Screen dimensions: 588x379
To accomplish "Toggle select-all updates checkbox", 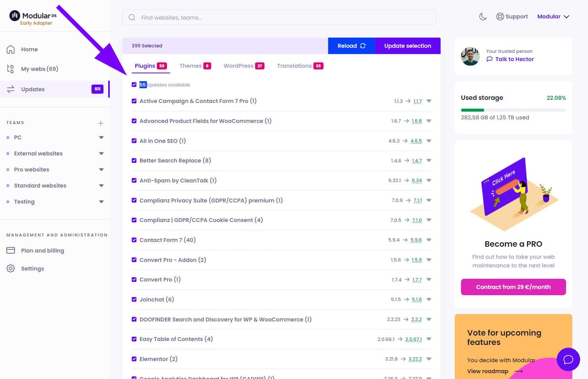I will [134, 85].
